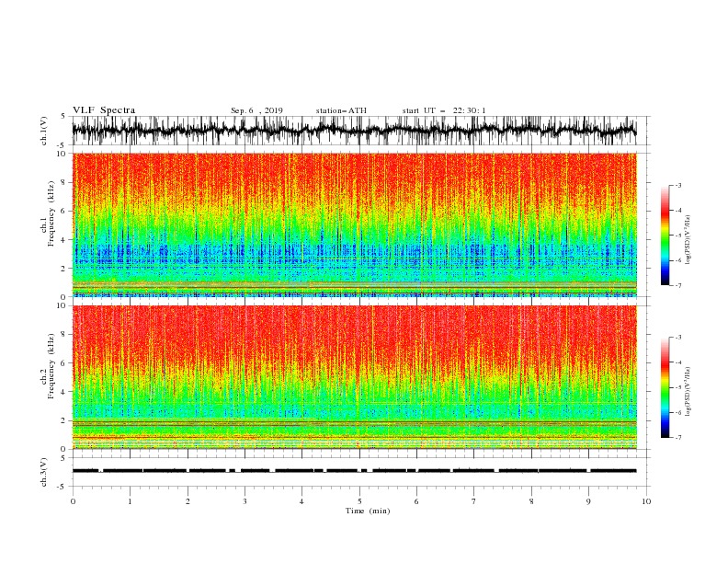The height and width of the screenshot is (563, 728).
Task: Click the ch.1 spectrogram color scale bar
Action: tap(665, 236)
